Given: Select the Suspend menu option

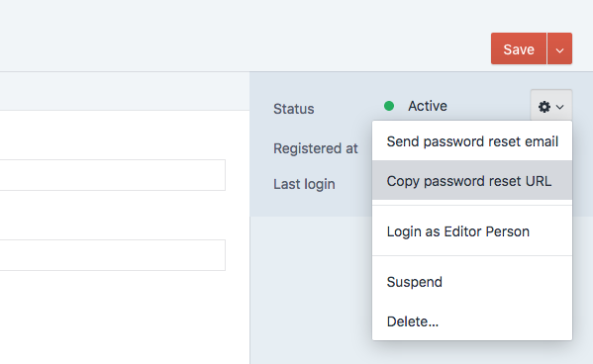Looking at the screenshot, I should (472, 282).
